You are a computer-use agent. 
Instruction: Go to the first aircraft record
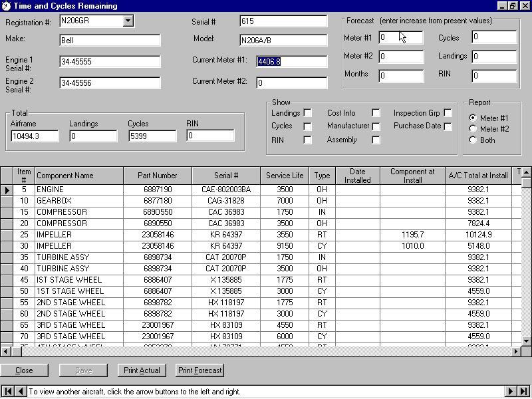coord(9,392)
